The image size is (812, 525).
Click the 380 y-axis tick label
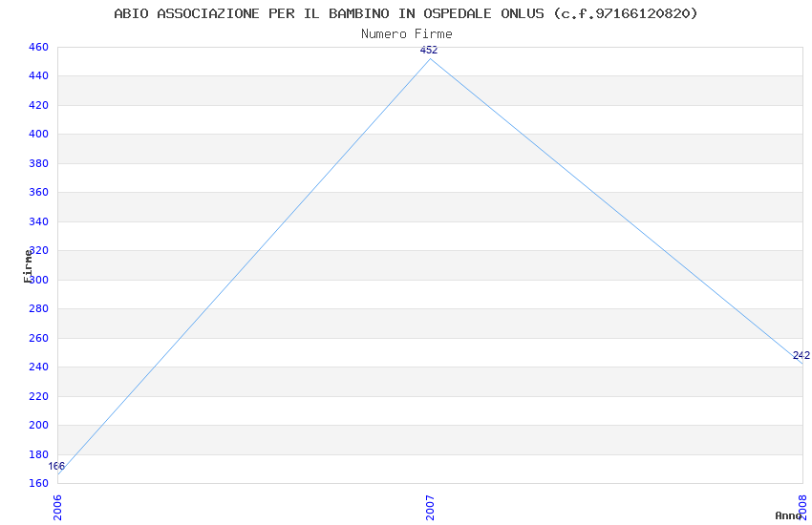(38, 163)
